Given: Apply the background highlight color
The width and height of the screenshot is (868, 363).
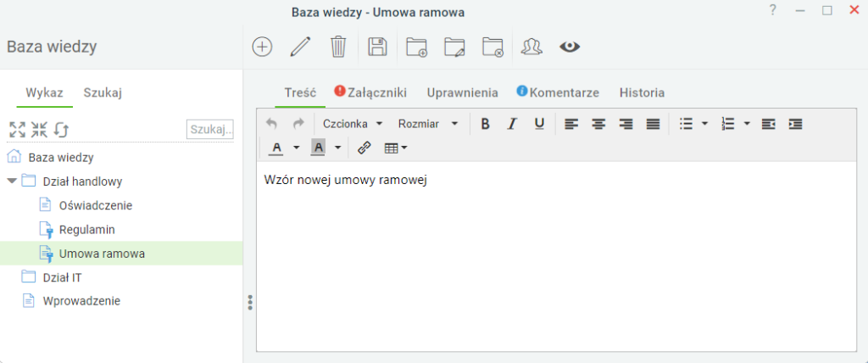Looking at the screenshot, I should click(x=319, y=148).
